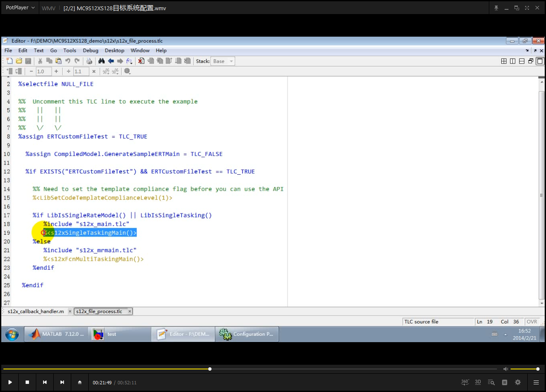Screen dimensions: 546x392
Task: Open the info circle dropdown in the cell toolbar
Action: click(x=128, y=72)
